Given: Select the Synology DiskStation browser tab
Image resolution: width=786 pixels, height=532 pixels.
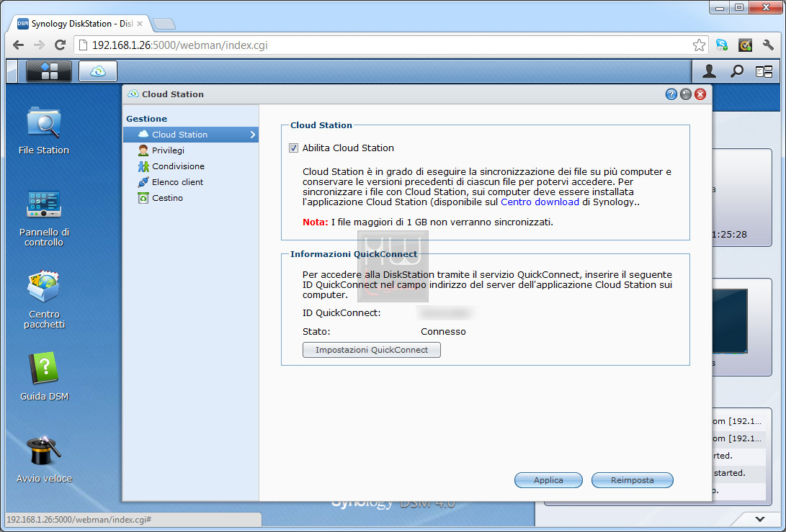Looking at the screenshot, I should point(80,24).
